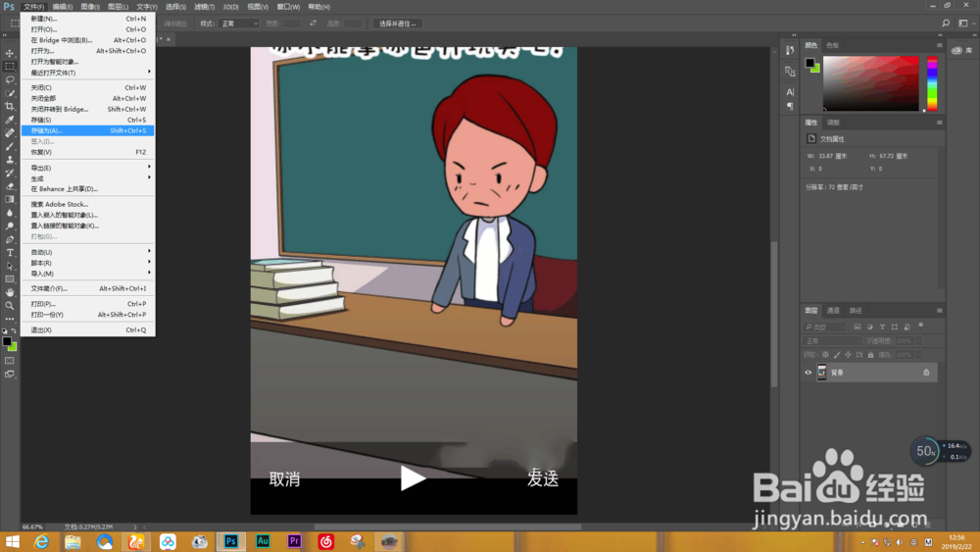
Task: Select the Move tool
Action: tap(10, 53)
